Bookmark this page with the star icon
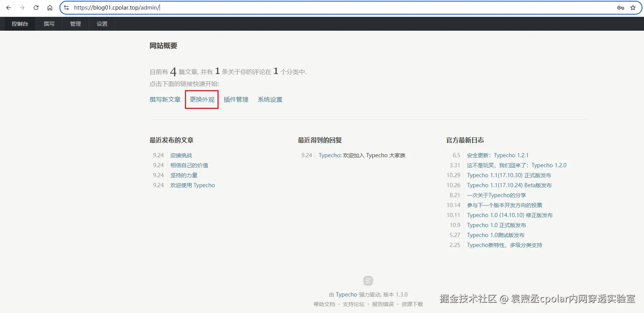Viewport: 644px width, 313px height. coord(633,8)
